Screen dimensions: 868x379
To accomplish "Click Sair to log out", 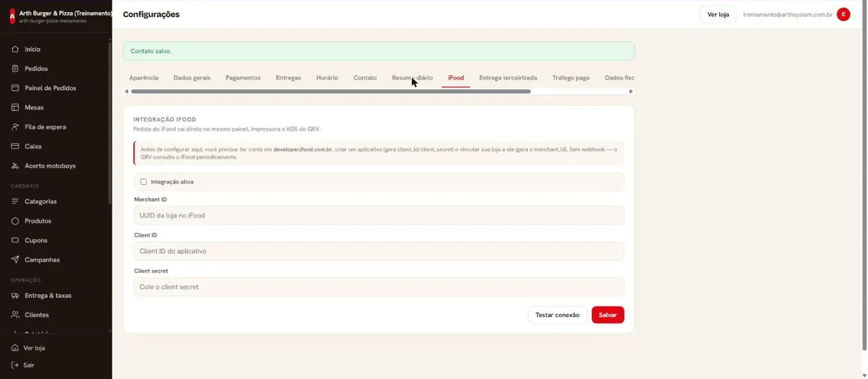I will [28, 365].
